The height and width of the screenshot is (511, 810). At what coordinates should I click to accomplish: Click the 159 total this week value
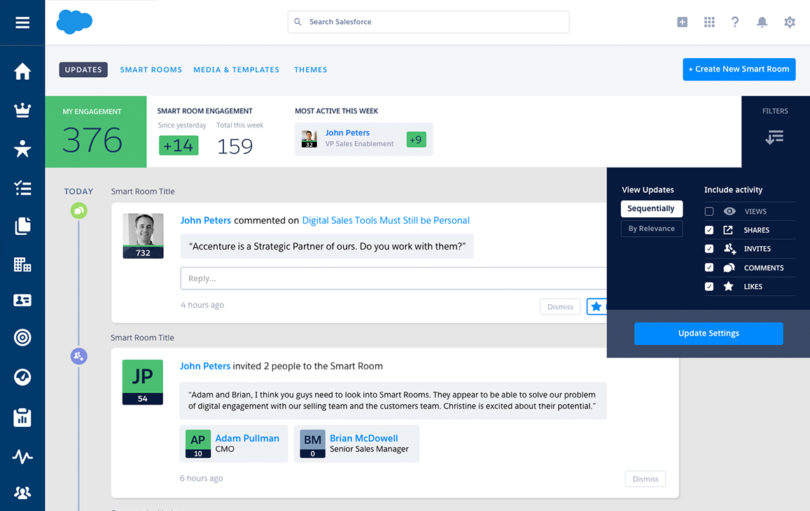[235, 147]
